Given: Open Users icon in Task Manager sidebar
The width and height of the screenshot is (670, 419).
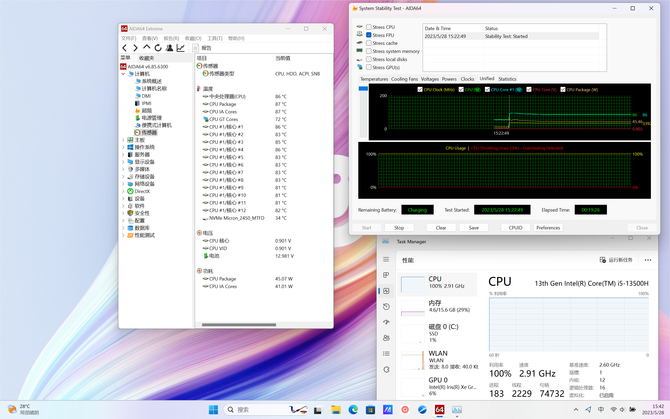Looking at the screenshot, I should [x=386, y=338].
